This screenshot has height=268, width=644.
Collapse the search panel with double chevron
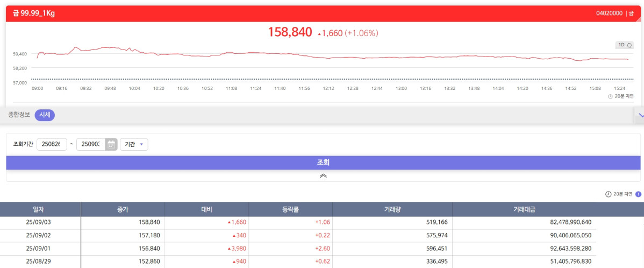[x=323, y=175]
